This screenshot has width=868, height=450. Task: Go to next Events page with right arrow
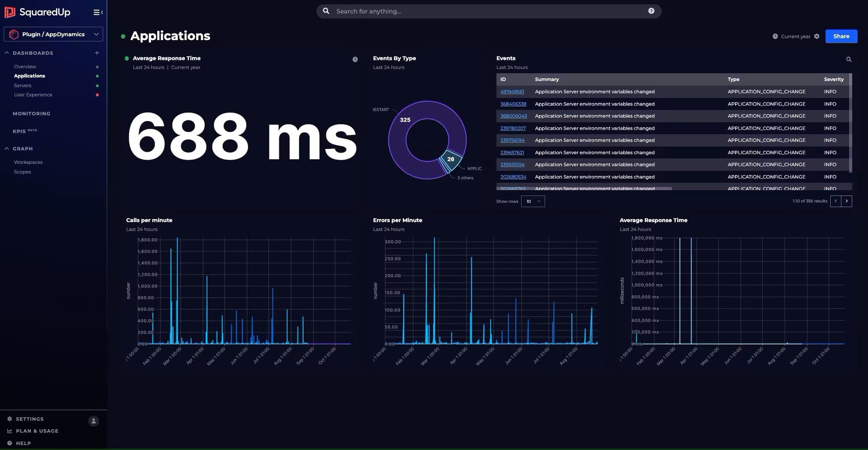846,201
